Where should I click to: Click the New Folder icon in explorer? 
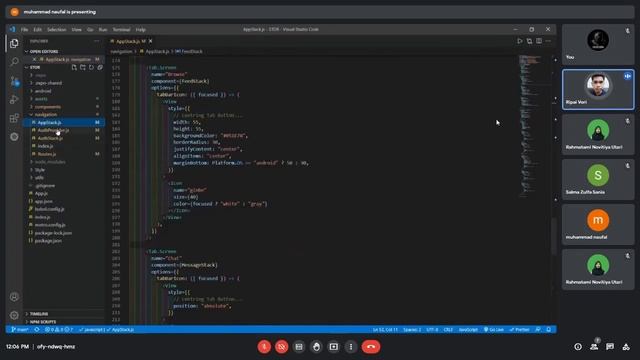83,67
